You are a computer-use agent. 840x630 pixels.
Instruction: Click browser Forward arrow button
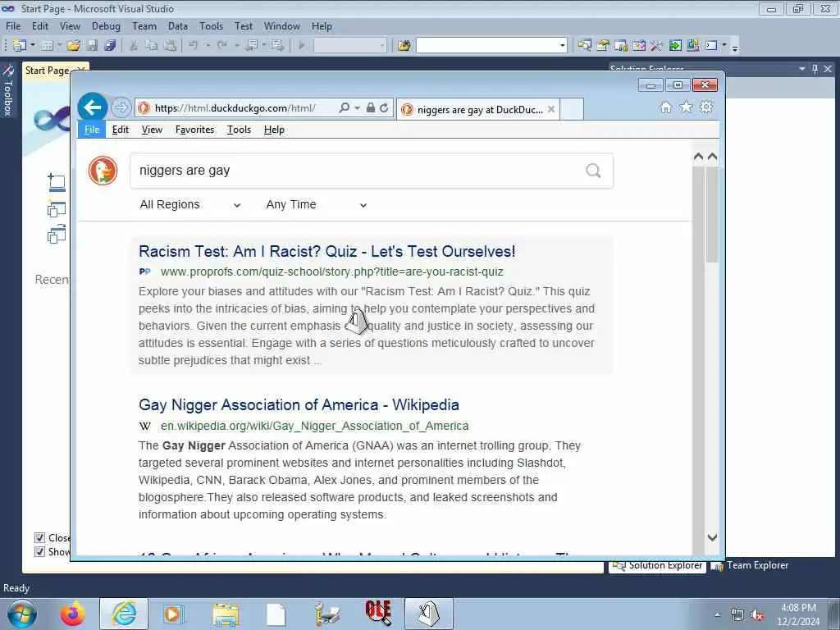(121, 107)
